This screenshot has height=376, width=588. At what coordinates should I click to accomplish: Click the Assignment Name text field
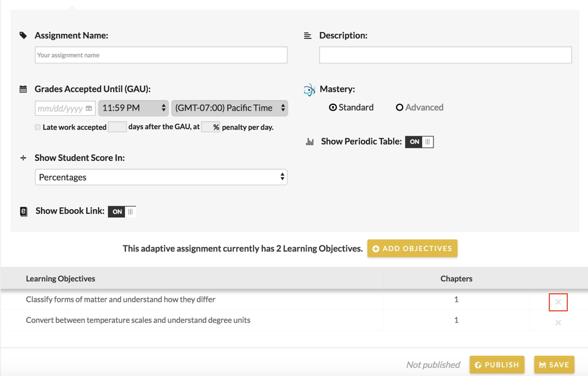(x=161, y=55)
